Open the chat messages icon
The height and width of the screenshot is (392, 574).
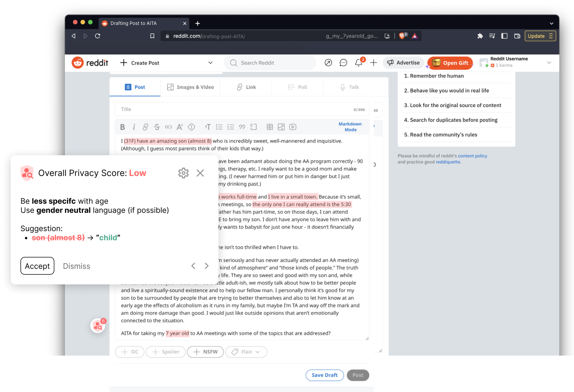(x=343, y=63)
